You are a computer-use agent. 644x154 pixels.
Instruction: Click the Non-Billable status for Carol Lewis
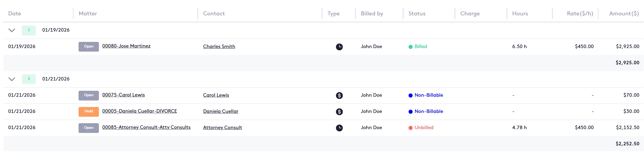[428, 95]
